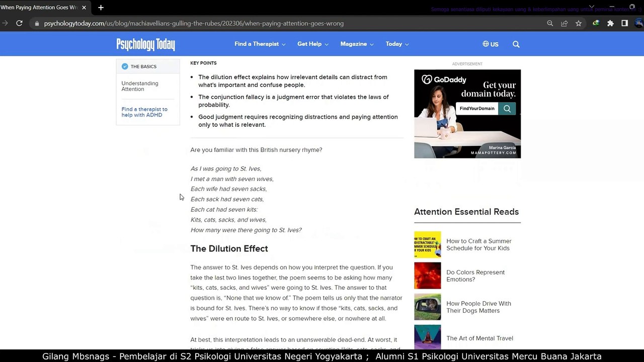This screenshot has height=362, width=644.
Task: Click the dog-in-car article thumbnail
Action: (428, 307)
